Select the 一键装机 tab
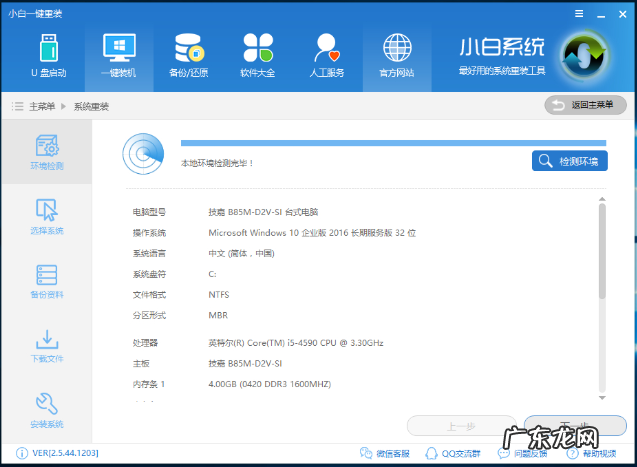 click(119, 56)
